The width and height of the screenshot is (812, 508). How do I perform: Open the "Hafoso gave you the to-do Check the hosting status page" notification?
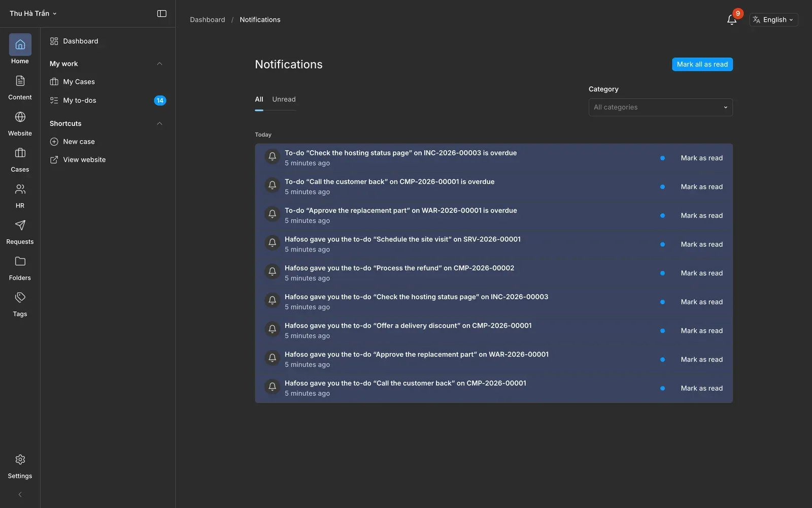point(494,302)
